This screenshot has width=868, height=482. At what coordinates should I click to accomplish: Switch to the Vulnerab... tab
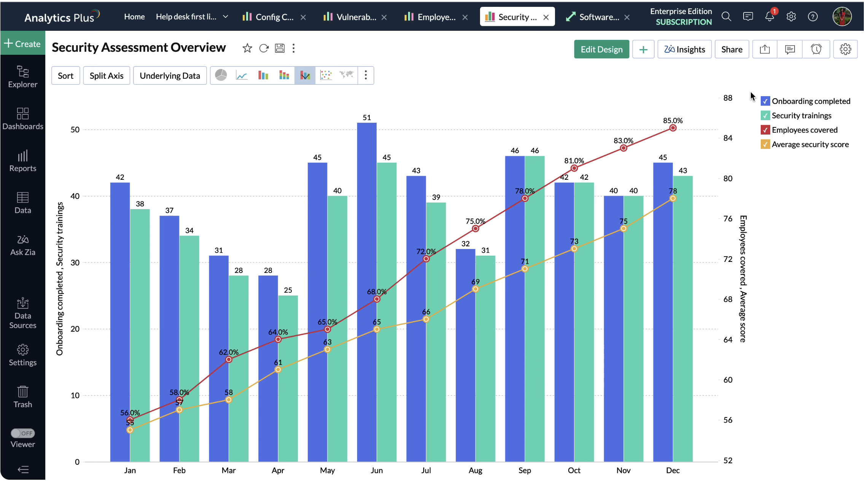351,17
